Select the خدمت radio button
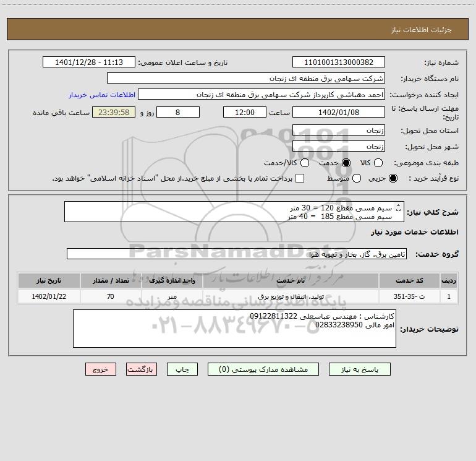The image size is (476, 461). tap(346, 163)
